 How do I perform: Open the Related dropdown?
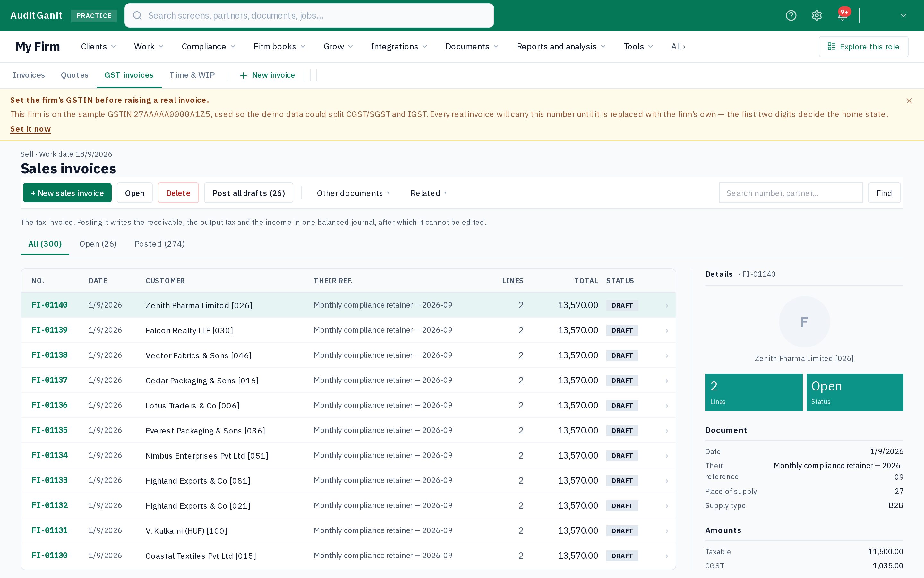(x=428, y=193)
